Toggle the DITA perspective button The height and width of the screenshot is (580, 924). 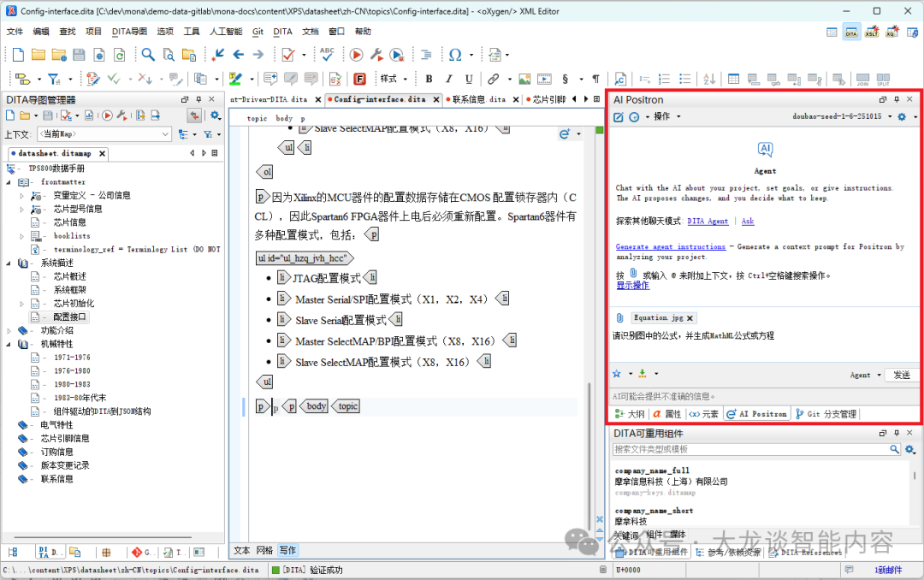tap(851, 32)
